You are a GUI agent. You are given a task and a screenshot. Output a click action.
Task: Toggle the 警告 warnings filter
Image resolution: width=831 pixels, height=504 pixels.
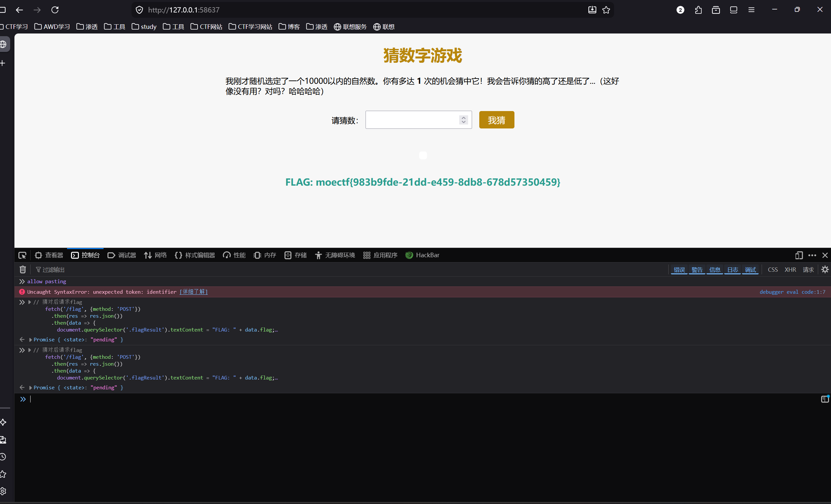pos(697,270)
